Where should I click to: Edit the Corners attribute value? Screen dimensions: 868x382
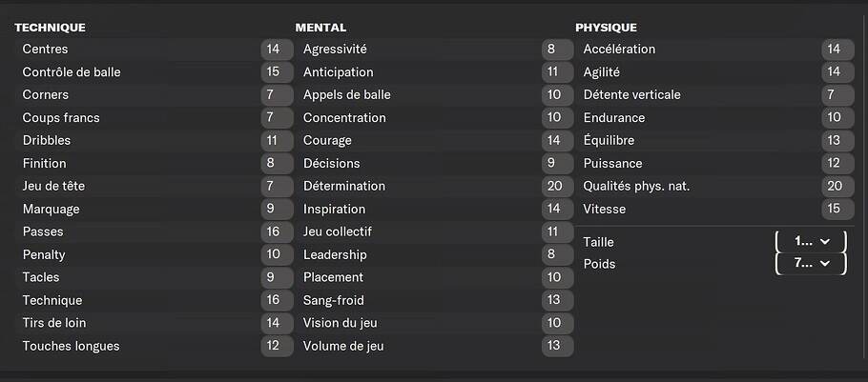(x=277, y=94)
